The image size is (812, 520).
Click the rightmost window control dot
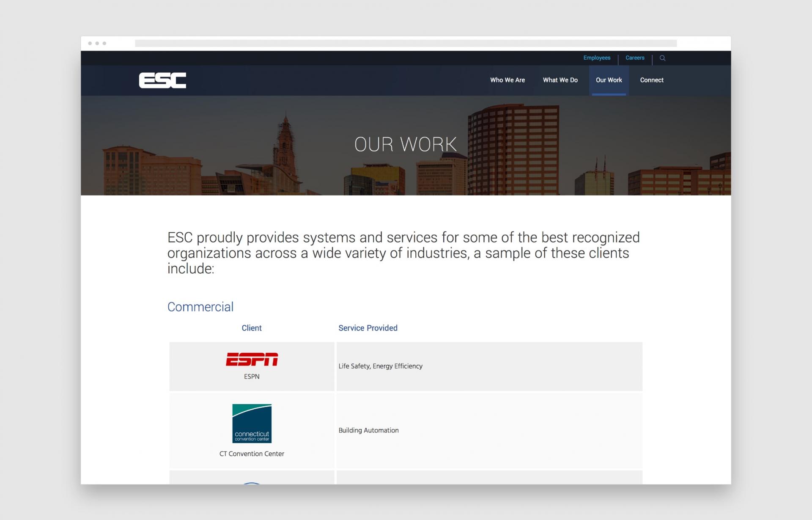(104, 43)
